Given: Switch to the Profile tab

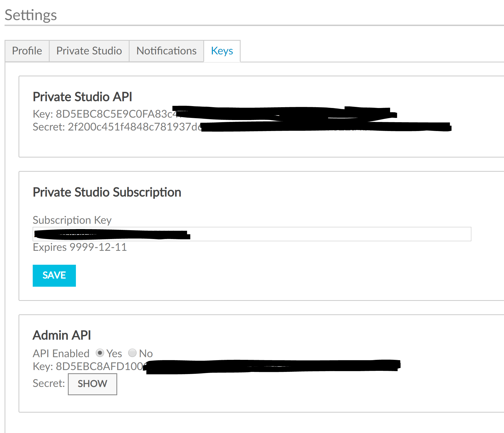Looking at the screenshot, I should click(x=27, y=51).
